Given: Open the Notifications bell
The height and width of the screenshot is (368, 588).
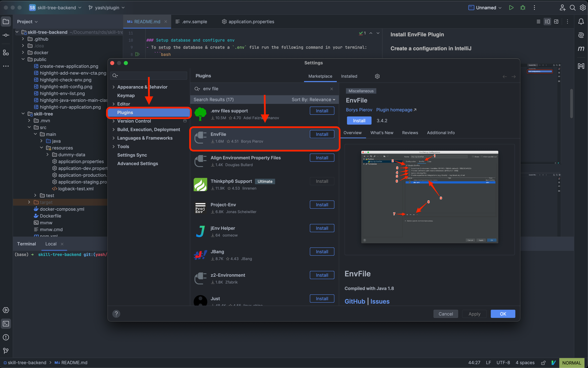Looking at the screenshot, I should tap(581, 22).
